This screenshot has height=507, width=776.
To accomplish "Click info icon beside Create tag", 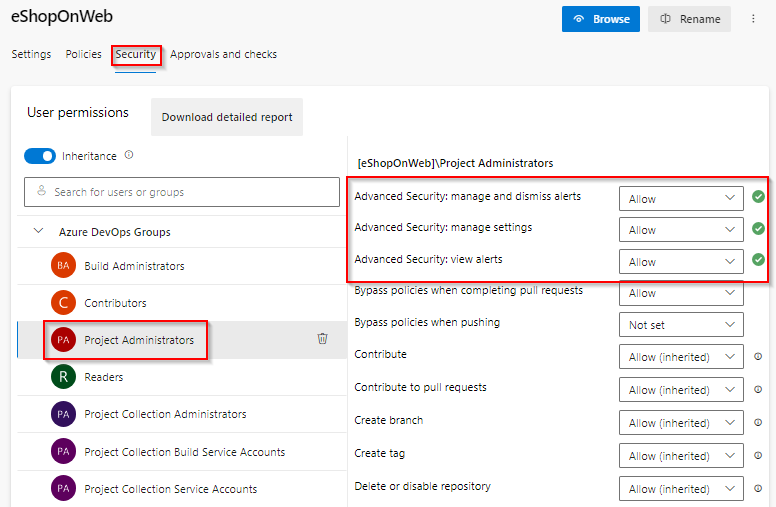I will (x=758, y=456).
